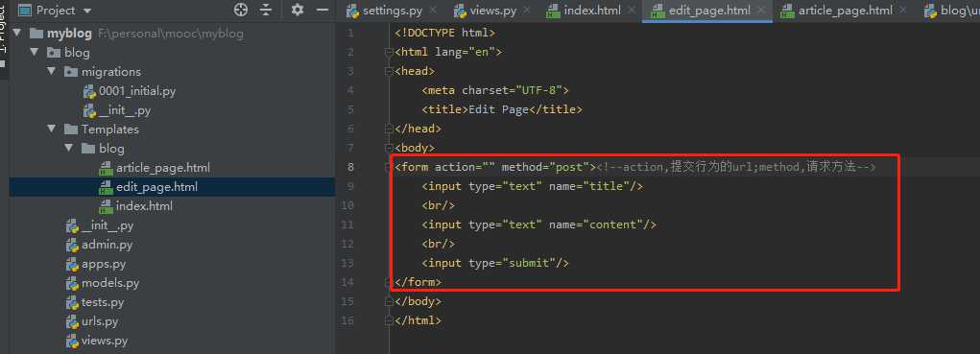Viewport: 980px width, 354px height.
Task: Place cursor in the <title>Edit Page</title> line
Action: click(x=502, y=110)
